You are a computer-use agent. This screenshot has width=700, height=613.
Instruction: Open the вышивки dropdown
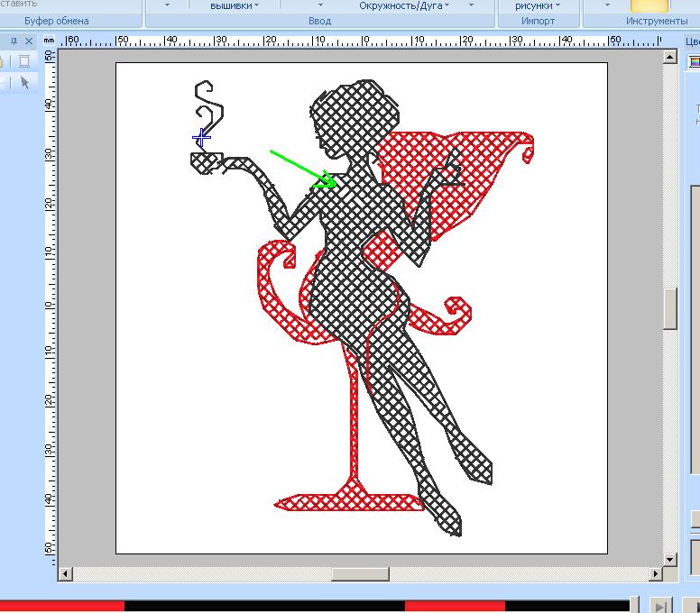(235, 5)
